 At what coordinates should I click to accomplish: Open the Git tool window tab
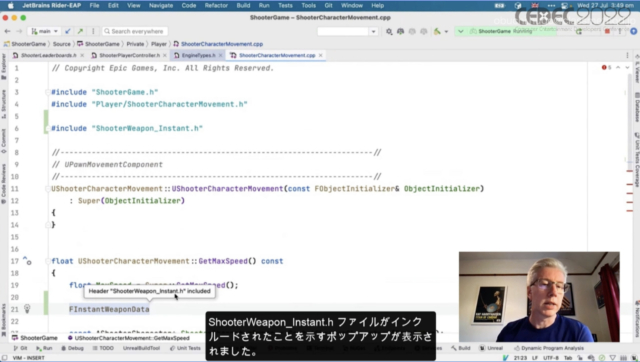[20, 348]
